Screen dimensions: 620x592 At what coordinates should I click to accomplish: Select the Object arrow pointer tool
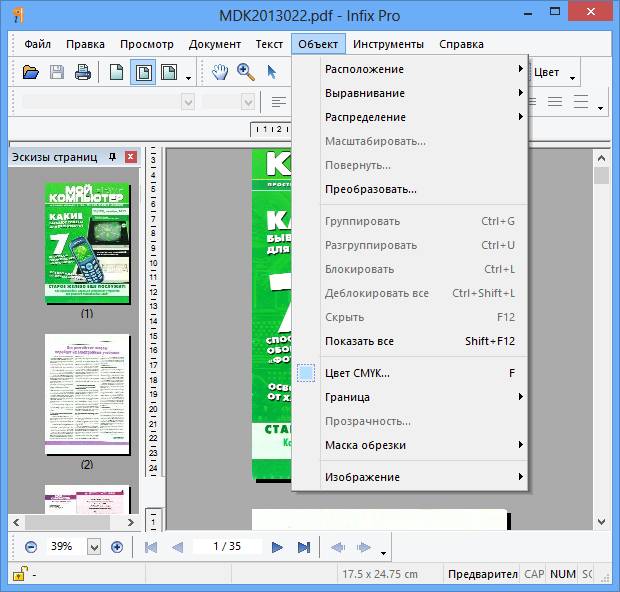point(271,72)
